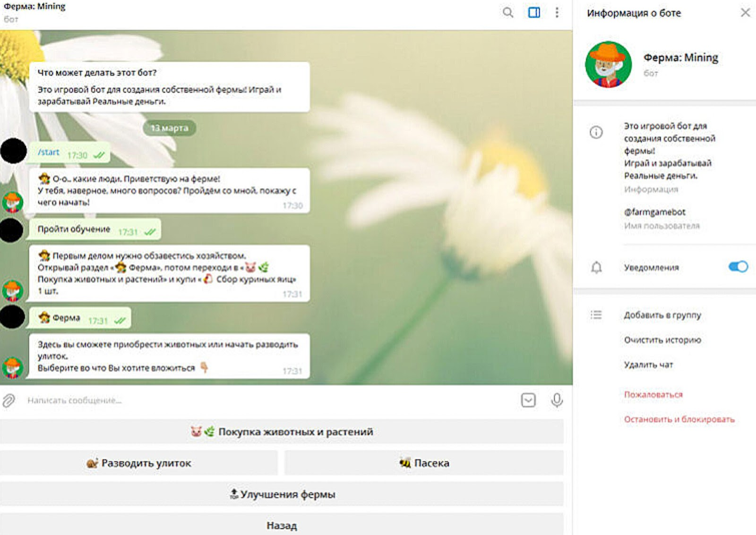Viewport: 756px width, 535px height.
Task: Click the Пожаловаться link
Action: [653, 394]
